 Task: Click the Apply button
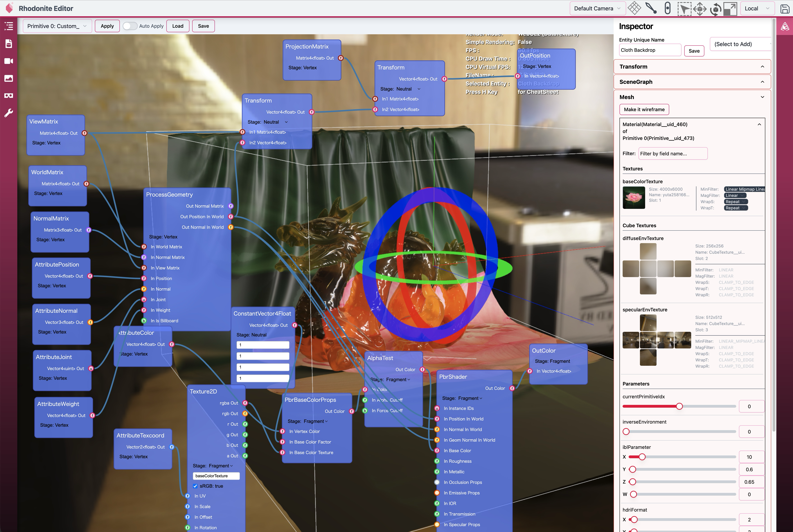point(107,26)
